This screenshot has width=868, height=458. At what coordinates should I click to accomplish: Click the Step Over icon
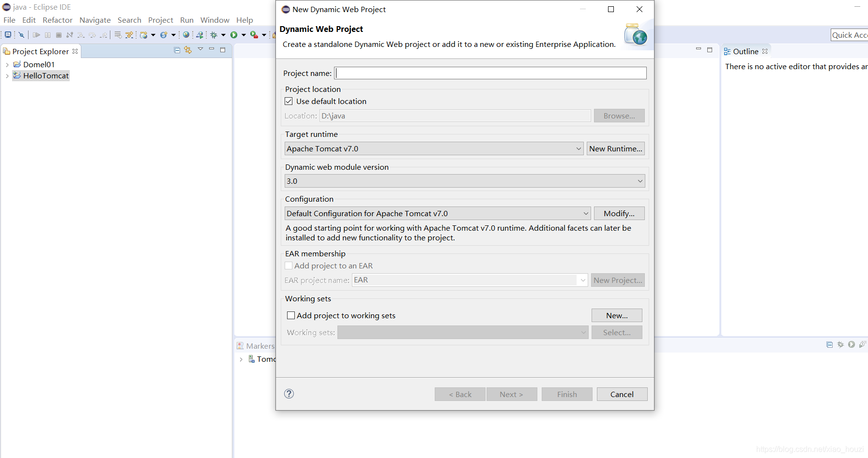92,35
